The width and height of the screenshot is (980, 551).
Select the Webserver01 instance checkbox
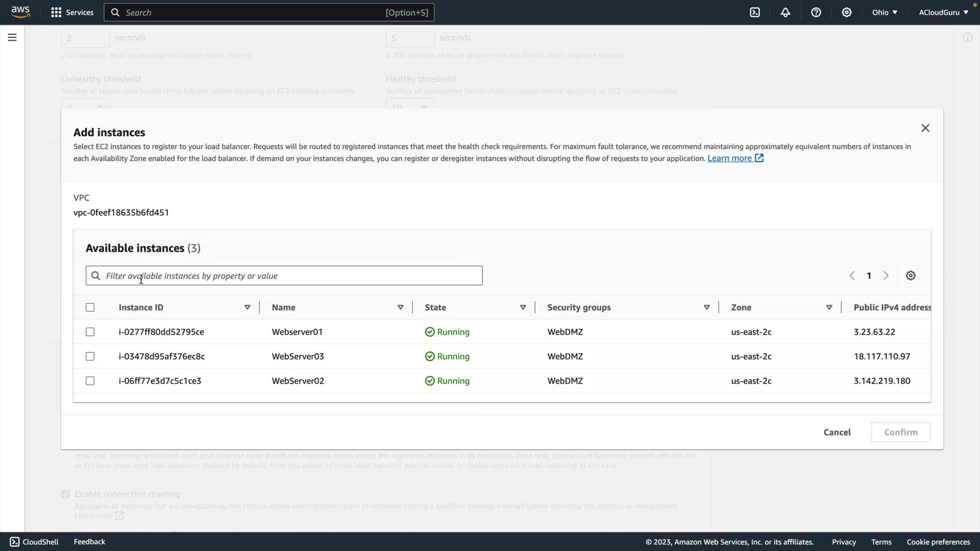pyautogui.click(x=90, y=332)
